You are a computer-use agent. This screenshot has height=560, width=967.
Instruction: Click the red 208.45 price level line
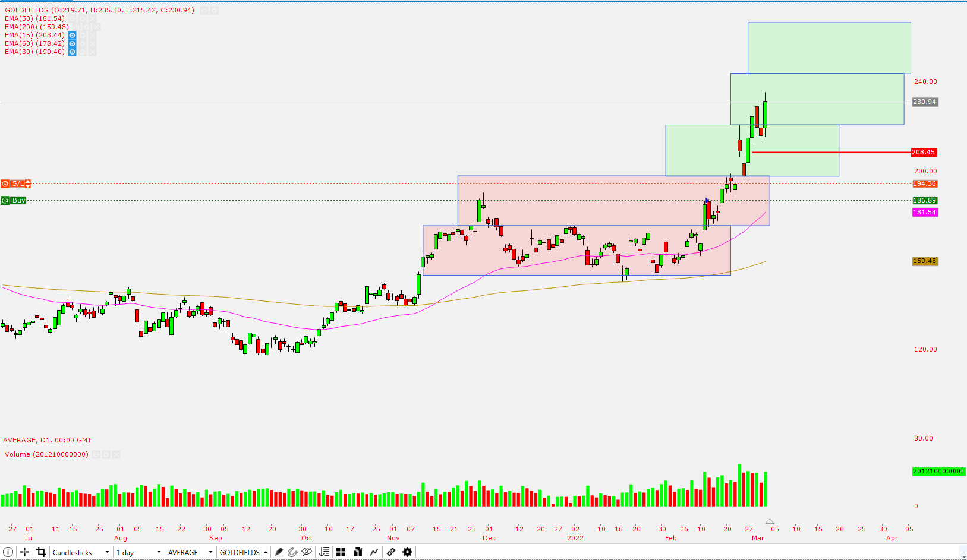(832, 153)
